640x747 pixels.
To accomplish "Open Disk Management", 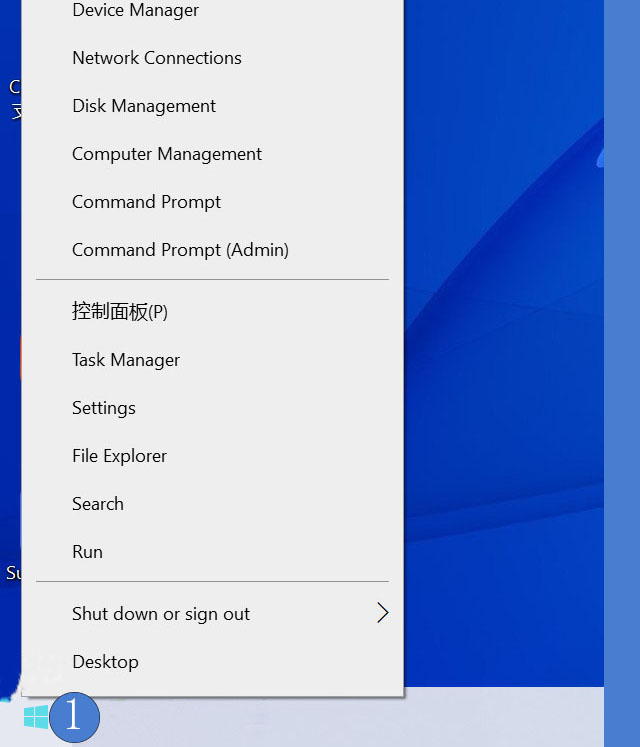I will [x=212, y=106].
